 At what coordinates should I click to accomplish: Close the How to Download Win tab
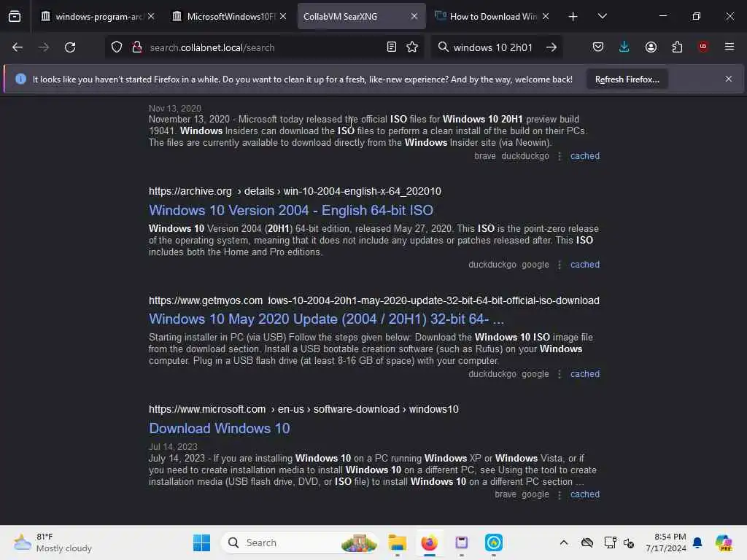(546, 16)
